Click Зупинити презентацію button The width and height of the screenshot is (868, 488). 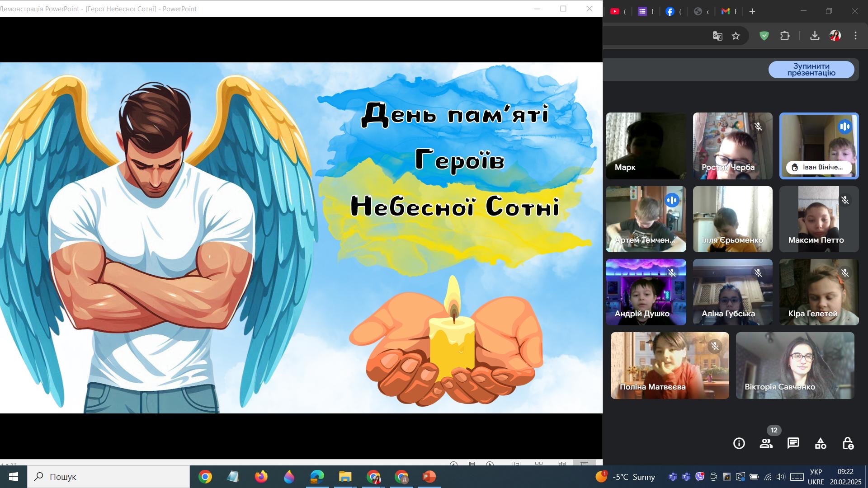811,70
